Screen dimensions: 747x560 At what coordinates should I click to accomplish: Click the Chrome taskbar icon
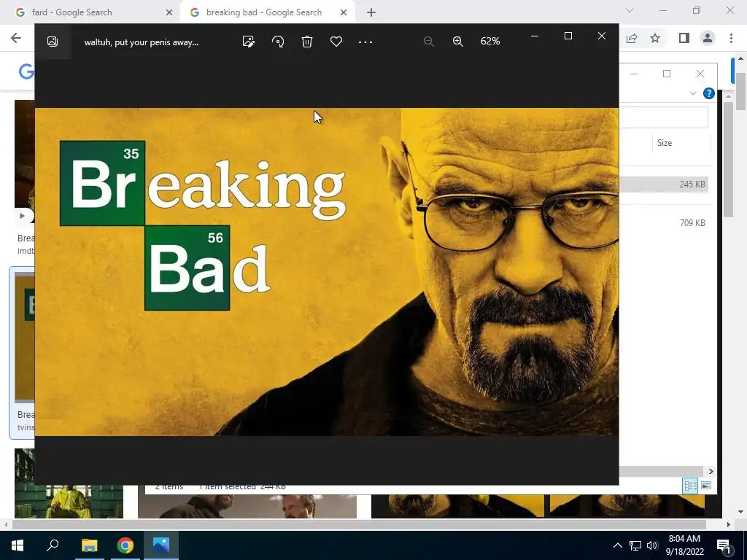pyautogui.click(x=125, y=545)
